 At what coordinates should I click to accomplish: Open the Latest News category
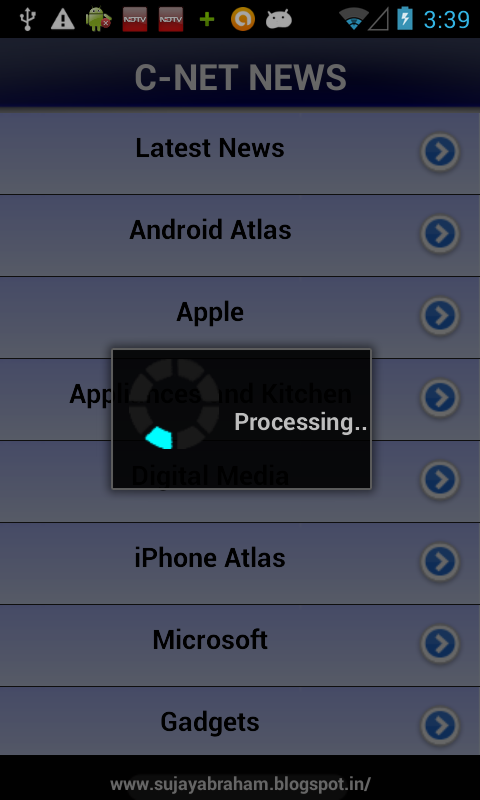tap(240, 153)
